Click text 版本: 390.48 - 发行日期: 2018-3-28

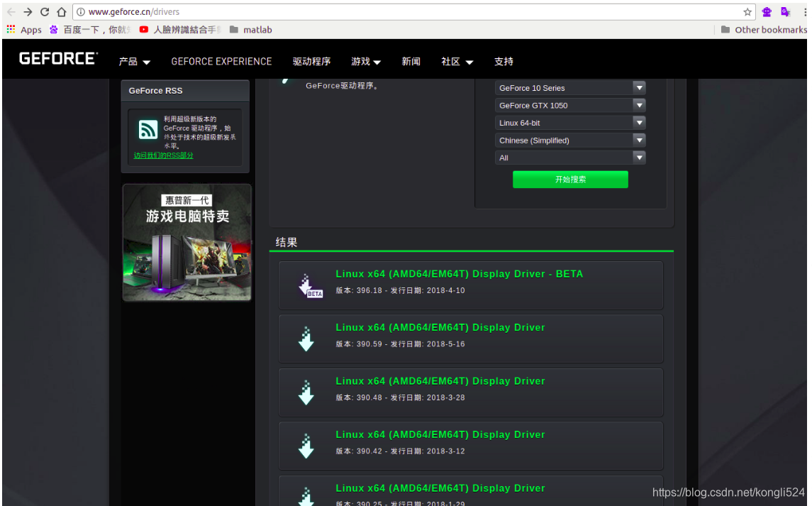point(400,397)
